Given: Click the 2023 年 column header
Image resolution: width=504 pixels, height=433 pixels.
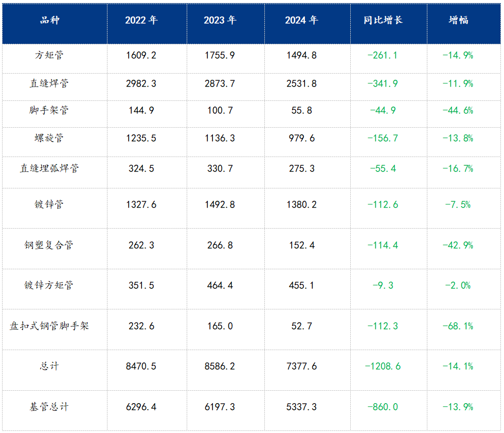Looking at the screenshot, I should 220,20.
